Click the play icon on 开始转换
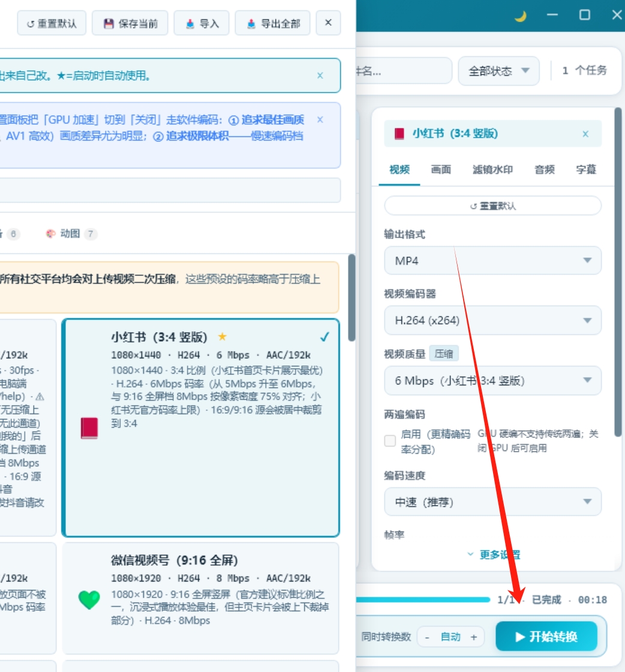Screen dimensions: 625x672 pos(520,637)
